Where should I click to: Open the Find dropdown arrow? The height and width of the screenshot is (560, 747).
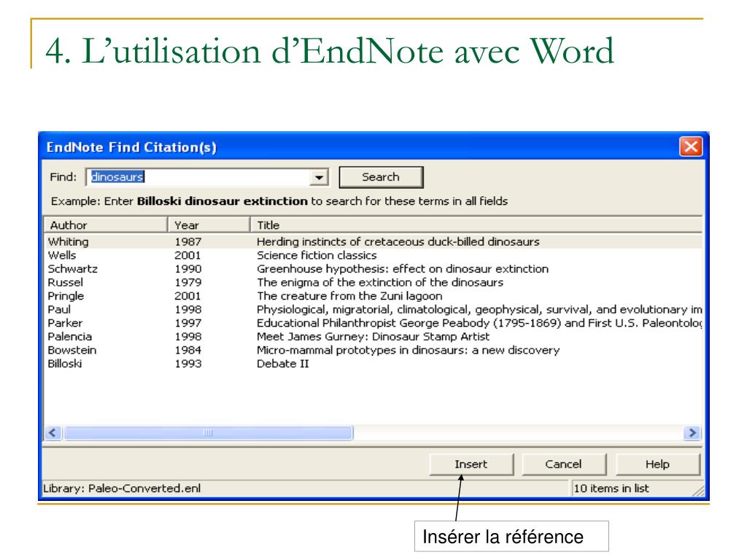tap(319, 178)
